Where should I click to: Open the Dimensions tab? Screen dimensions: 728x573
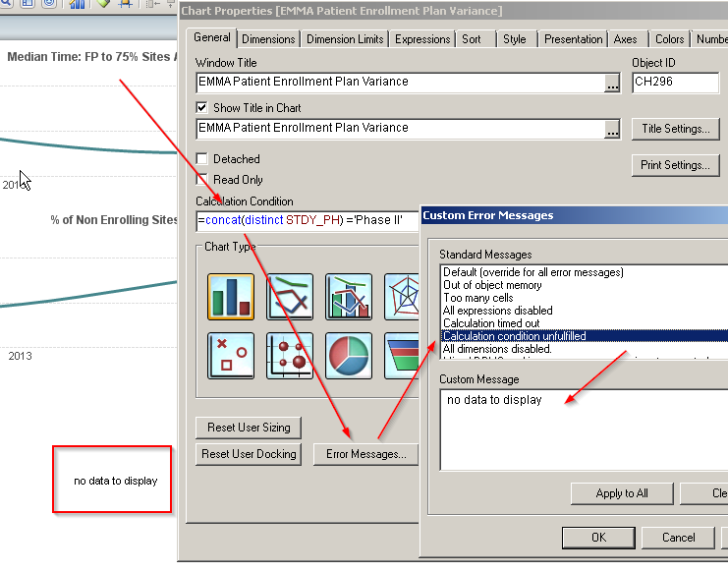coord(268,39)
